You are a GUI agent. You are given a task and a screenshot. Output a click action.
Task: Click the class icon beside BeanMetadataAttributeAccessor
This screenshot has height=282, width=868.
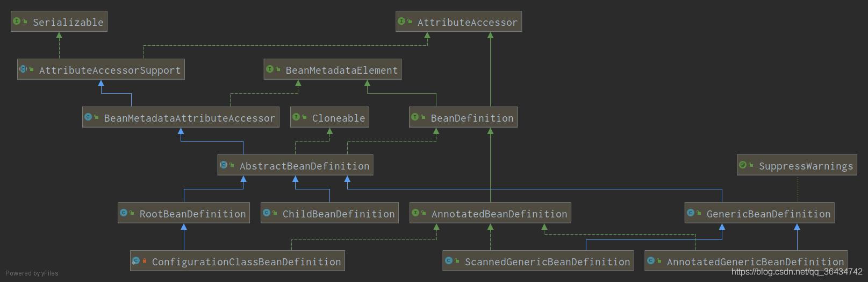(89, 117)
